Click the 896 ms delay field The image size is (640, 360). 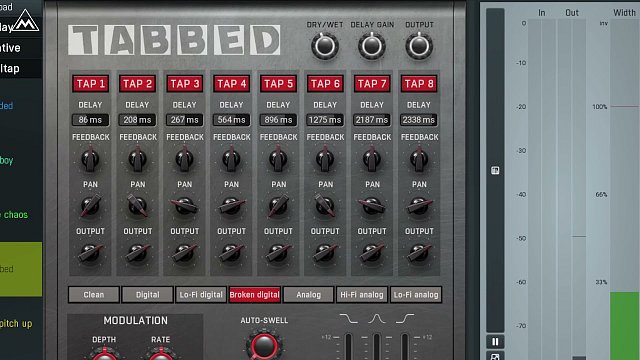(x=278, y=120)
